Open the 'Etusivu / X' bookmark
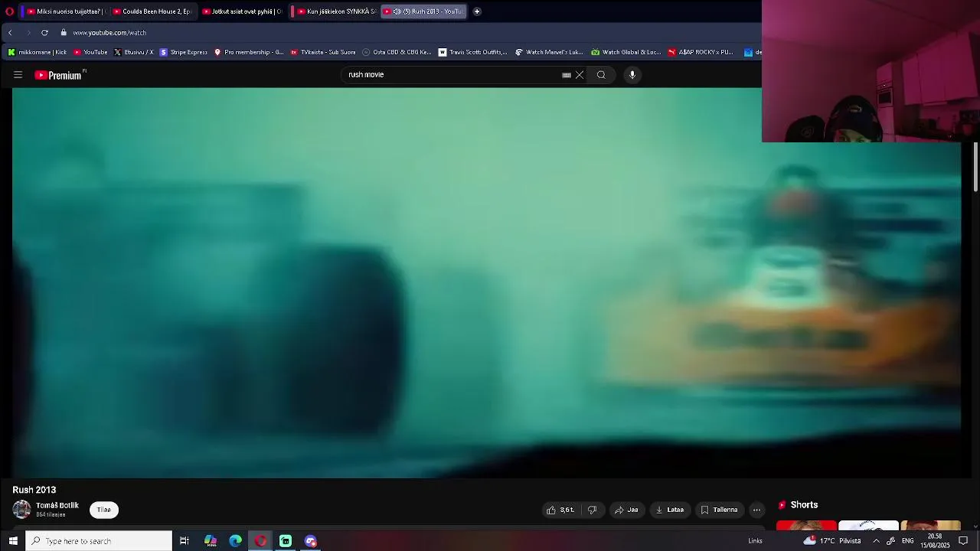Screen dimensions: 980x551 tap(133, 52)
